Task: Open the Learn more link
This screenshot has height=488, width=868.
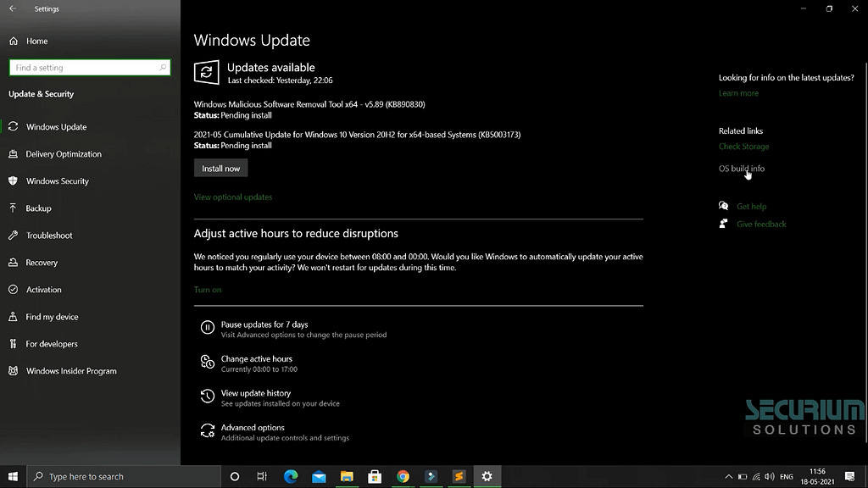Action: [738, 93]
